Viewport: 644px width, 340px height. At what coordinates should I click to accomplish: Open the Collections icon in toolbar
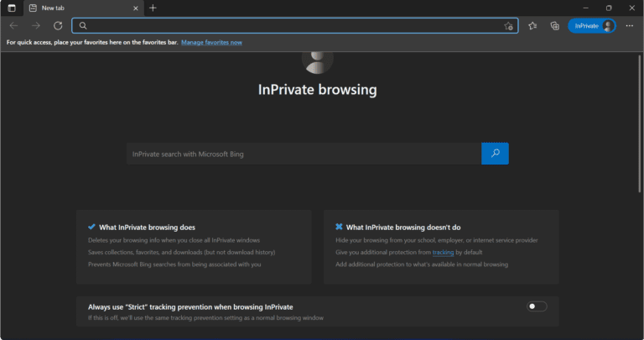(554, 26)
